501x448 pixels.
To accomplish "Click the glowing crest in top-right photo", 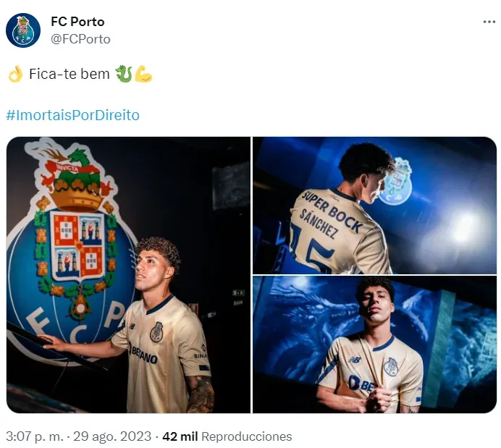I will tap(395, 185).
